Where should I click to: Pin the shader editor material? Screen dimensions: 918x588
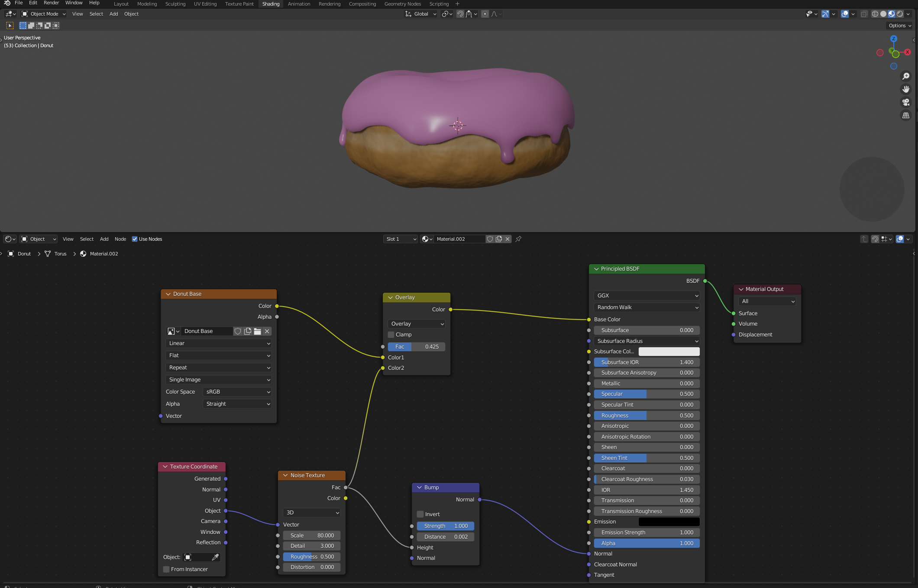click(518, 239)
